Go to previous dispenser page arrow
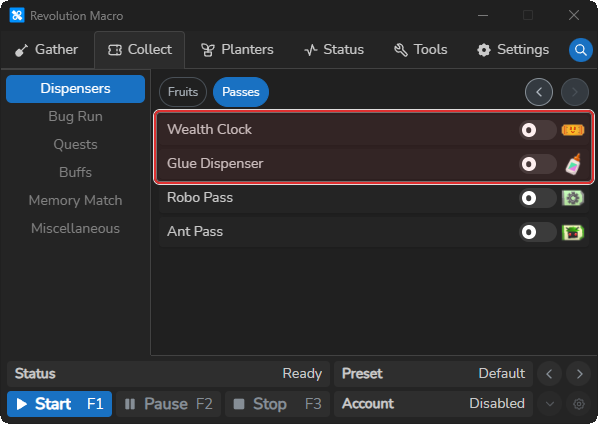Viewport: 598px width, 424px height. pos(539,92)
